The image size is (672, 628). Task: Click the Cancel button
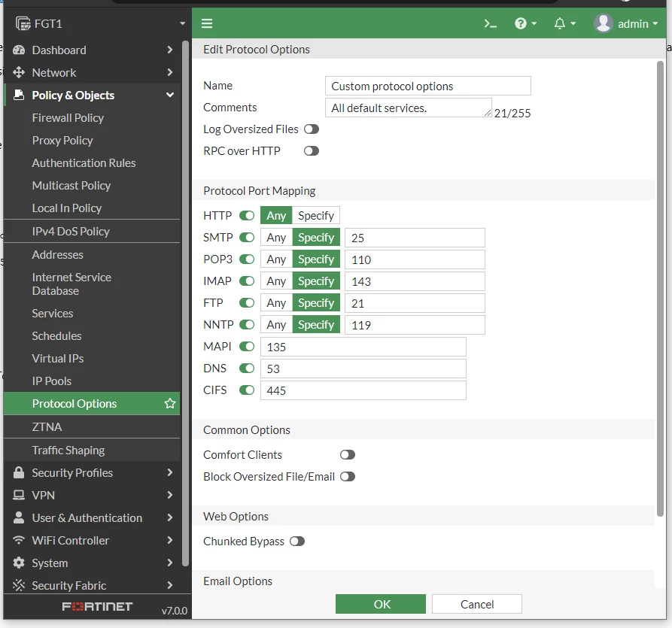click(x=477, y=604)
